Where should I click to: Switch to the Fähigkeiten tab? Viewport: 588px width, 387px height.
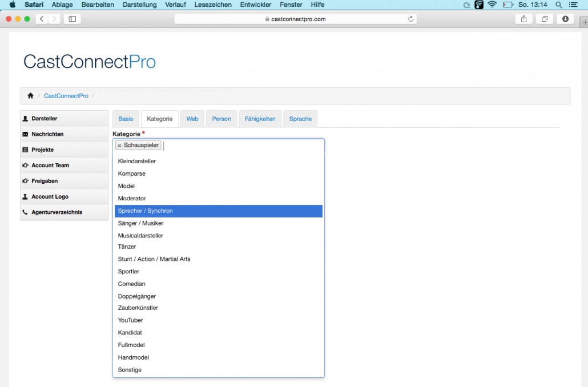tap(260, 119)
